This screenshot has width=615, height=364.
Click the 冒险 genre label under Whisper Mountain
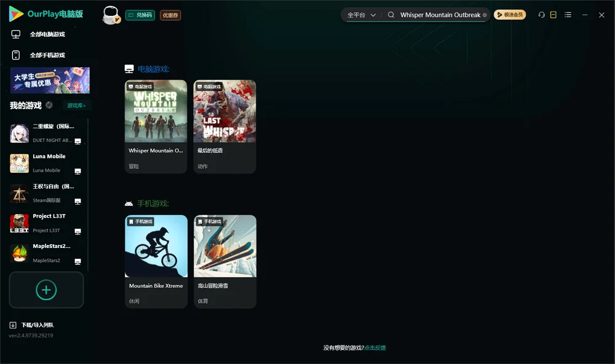point(133,166)
